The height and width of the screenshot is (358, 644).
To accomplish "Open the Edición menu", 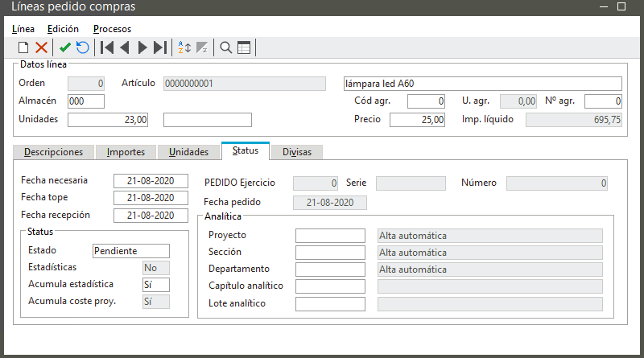I will pyautogui.click(x=63, y=29).
